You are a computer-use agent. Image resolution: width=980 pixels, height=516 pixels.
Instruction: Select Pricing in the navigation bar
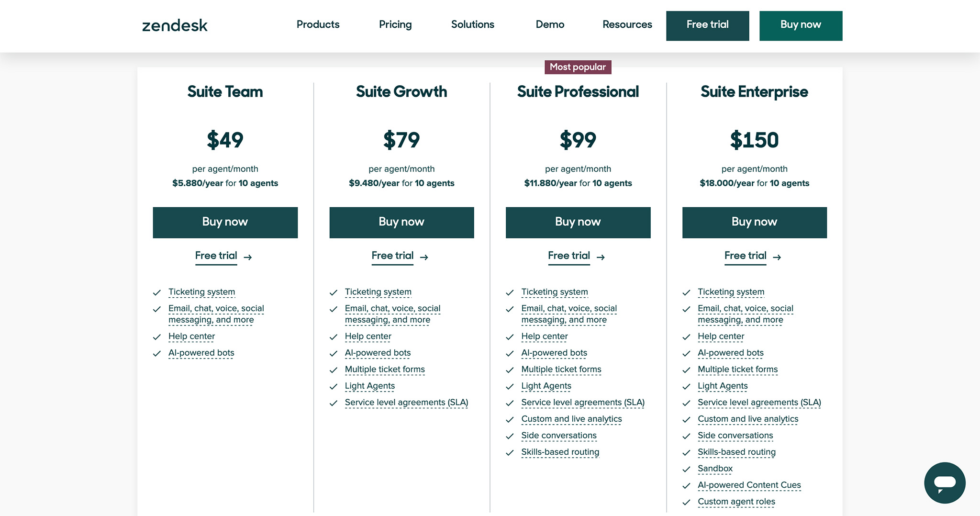pyautogui.click(x=395, y=24)
